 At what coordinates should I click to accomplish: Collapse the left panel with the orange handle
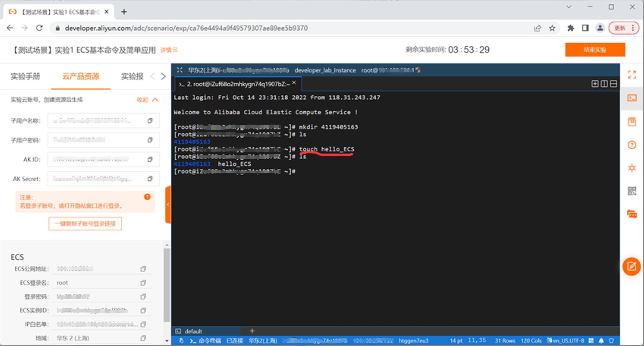coord(168,204)
